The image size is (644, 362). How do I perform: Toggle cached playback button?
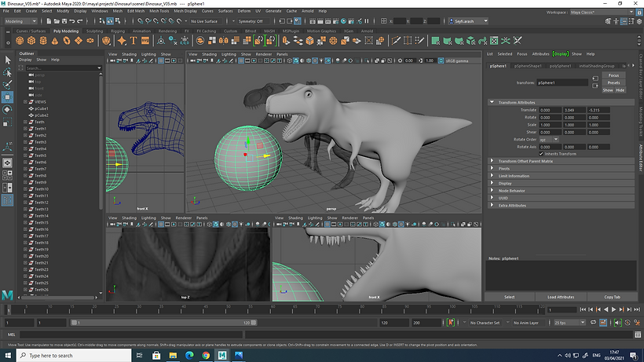coord(603,323)
